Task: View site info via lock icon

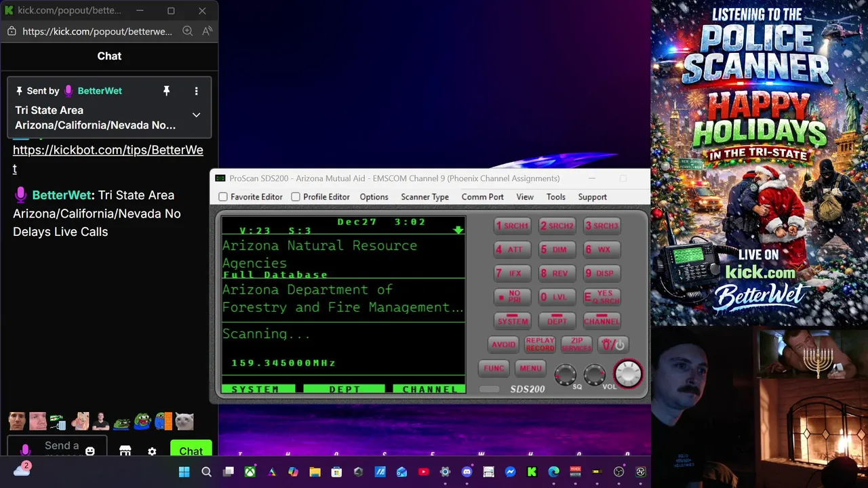Action: 12,31
